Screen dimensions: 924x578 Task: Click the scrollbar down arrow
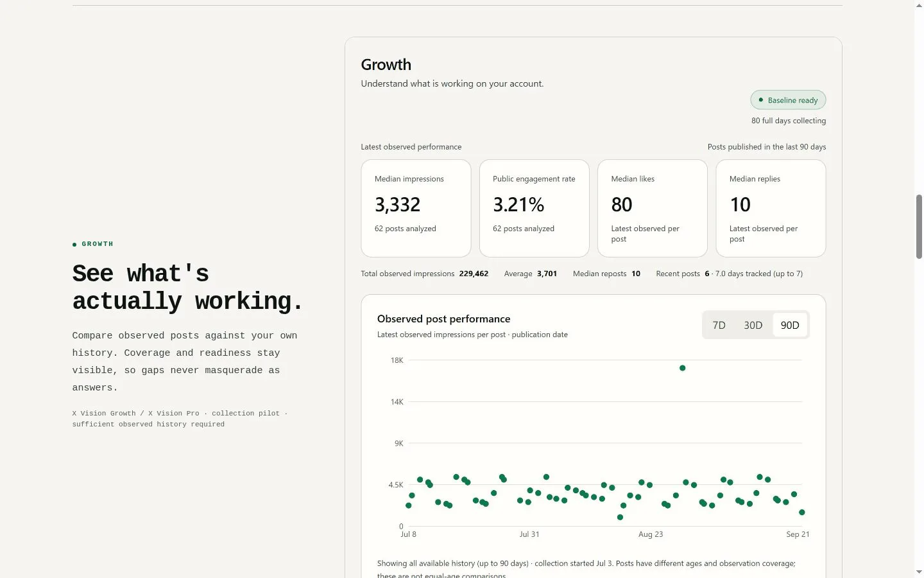919,572
